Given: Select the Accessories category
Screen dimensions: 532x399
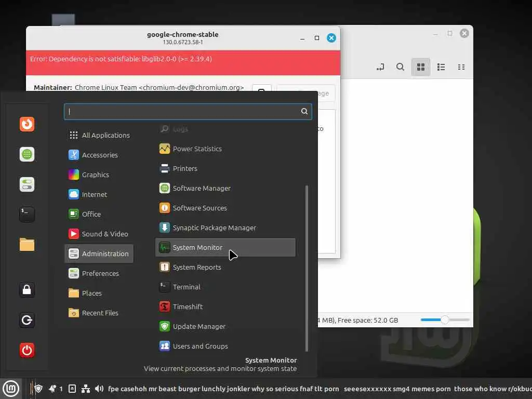Looking at the screenshot, I should [99, 155].
